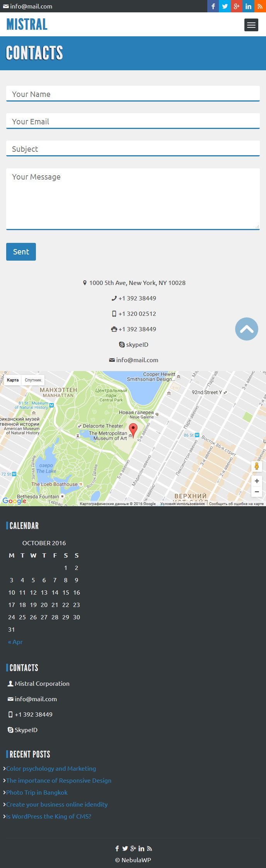Open Facebook icon in top bar
Viewport: 266px width, 868px height.
(213, 6)
